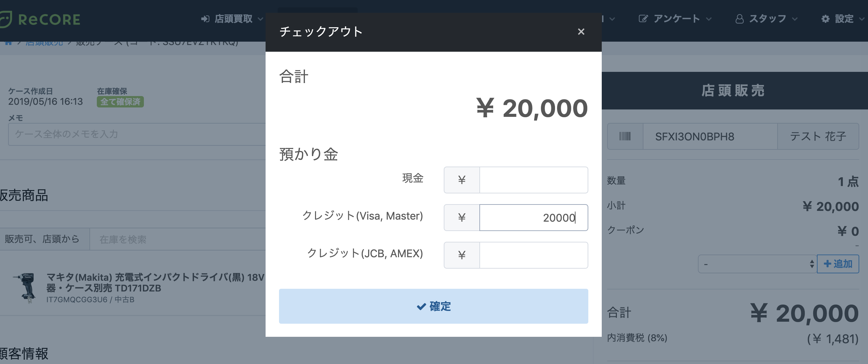Click the ReCORE logo
The height and width of the screenshot is (364, 868).
pos(40,19)
